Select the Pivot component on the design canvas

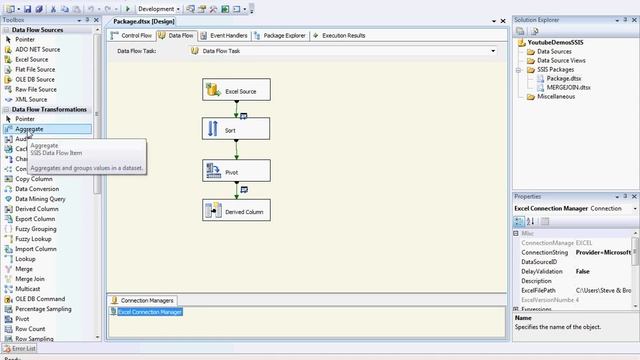click(236, 171)
